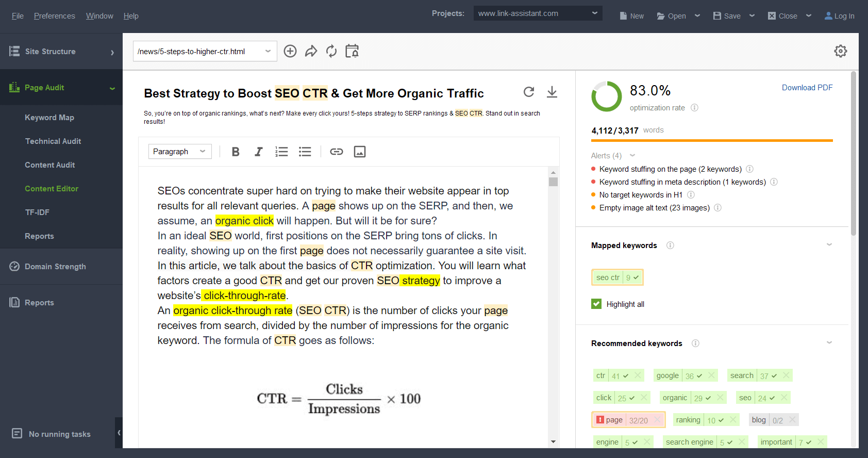The width and height of the screenshot is (868, 458).
Task: Collapse the Alerts (4) section
Action: click(x=632, y=155)
